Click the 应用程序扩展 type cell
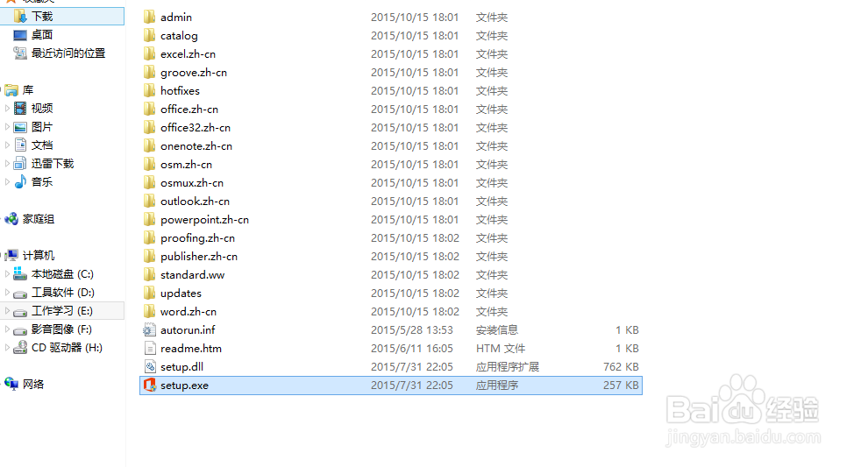 [x=507, y=367]
